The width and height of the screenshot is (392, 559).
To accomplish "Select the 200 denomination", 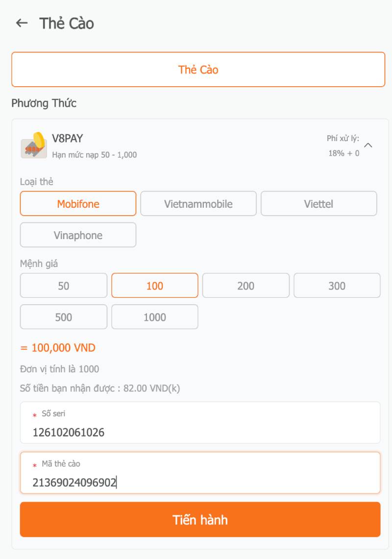I will click(245, 286).
